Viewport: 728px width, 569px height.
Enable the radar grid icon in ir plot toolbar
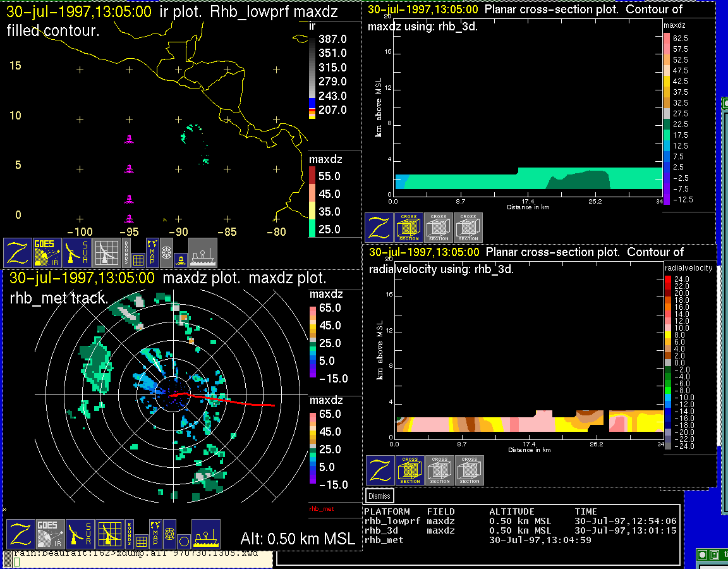107,253
